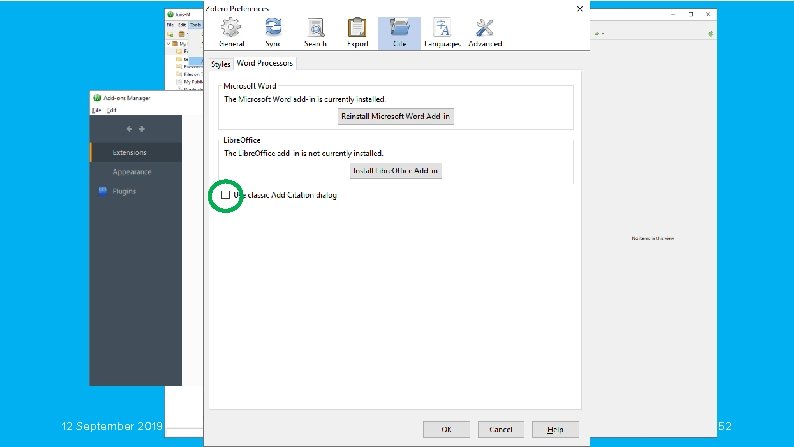Click Install LibreOffice Add-in button
This screenshot has width=794, height=447.
[x=395, y=171]
